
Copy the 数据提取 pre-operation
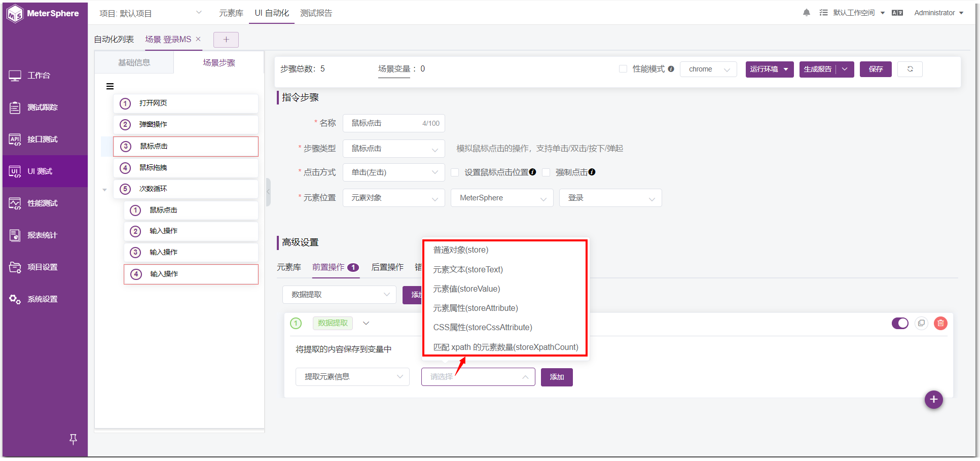coord(921,323)
